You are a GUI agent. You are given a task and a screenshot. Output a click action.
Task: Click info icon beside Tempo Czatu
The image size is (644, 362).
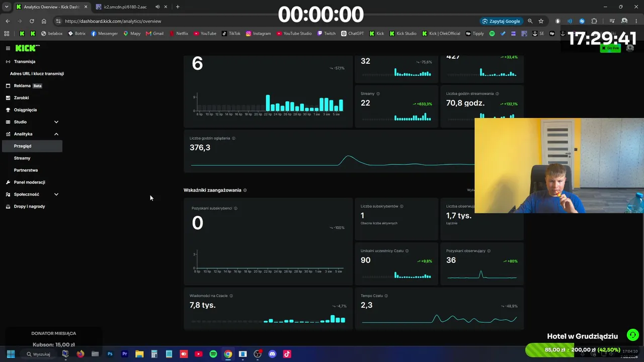[x=386, y=296]
